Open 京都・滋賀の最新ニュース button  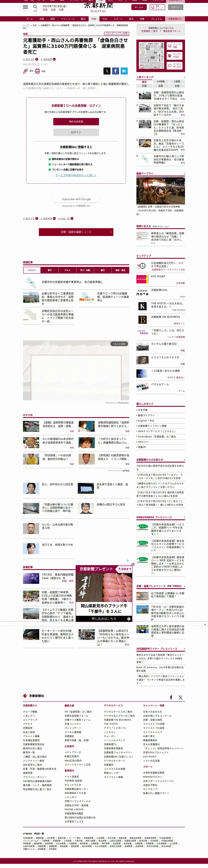(x=76, y=232)
